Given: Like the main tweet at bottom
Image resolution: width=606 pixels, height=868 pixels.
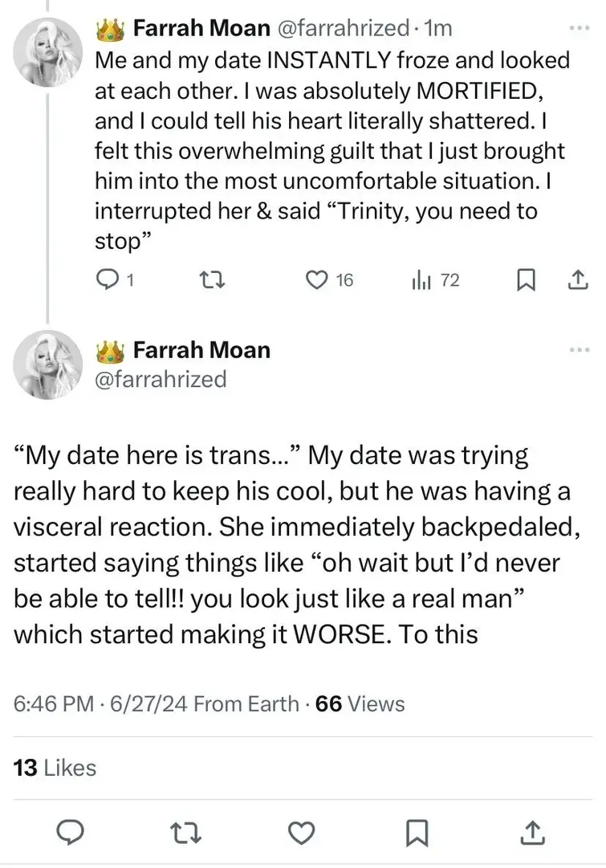Looking at the screenshot, I should coord(302,834).
